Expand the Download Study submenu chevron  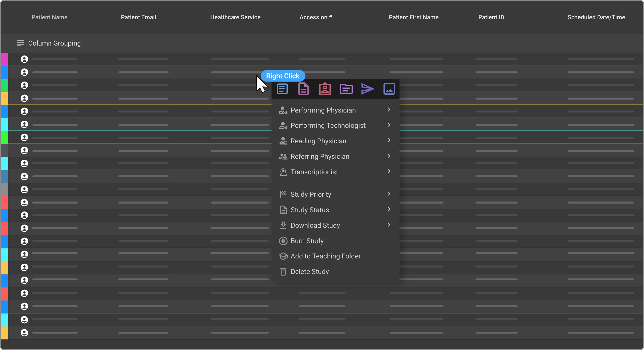pos(389,225)
